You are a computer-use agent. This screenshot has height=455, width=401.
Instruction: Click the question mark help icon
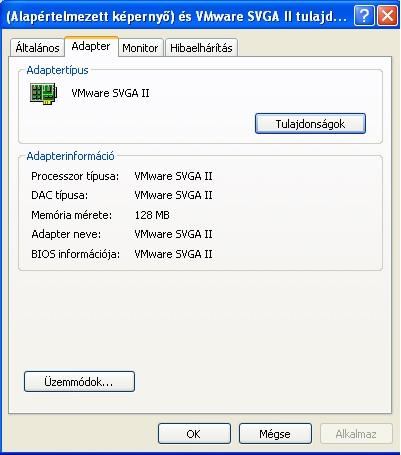coord(364,16)
